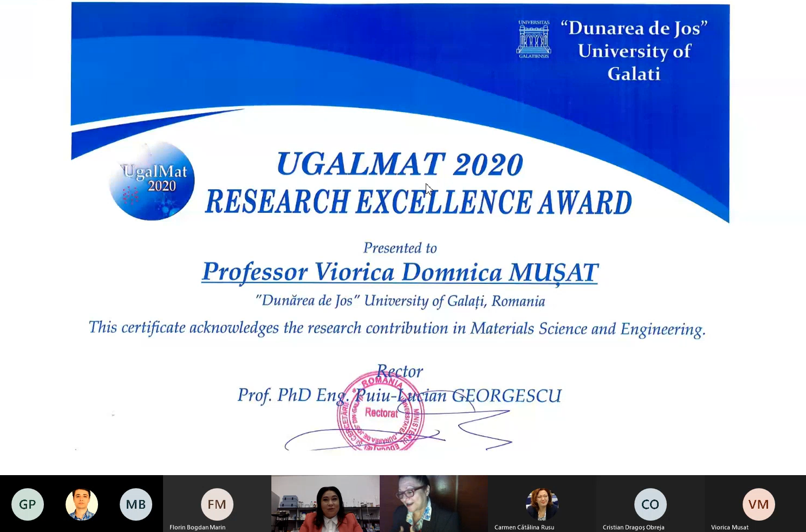Select the photo avatar next to GP
Viewport: 806px width, 532px height.
pyautogui.click(x=82, y=504)
